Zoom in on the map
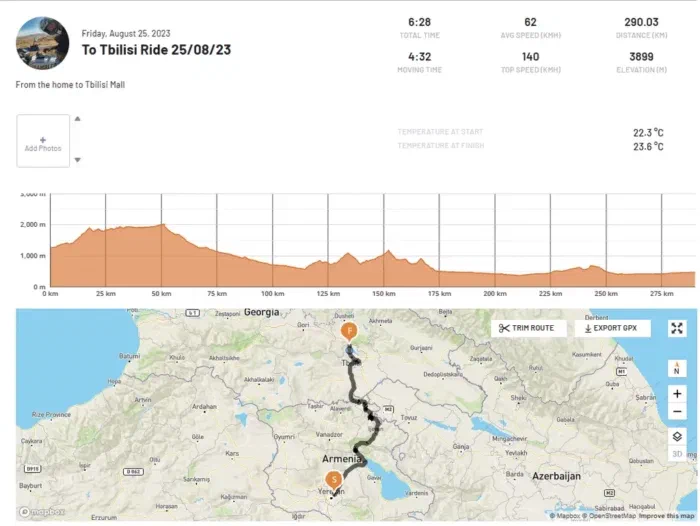This screenshot has height=526, width=700. [677, 394]
